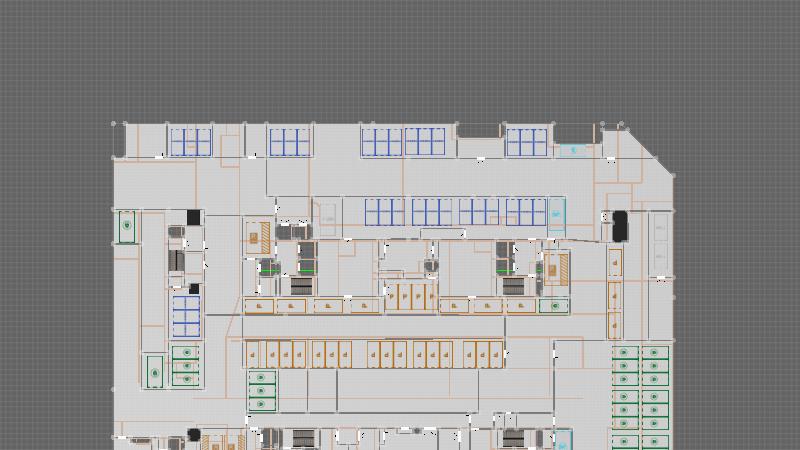800x450 pixels.
Task: Click the handle at the lower end of the diagonal wall
Action: pos(673,176)
